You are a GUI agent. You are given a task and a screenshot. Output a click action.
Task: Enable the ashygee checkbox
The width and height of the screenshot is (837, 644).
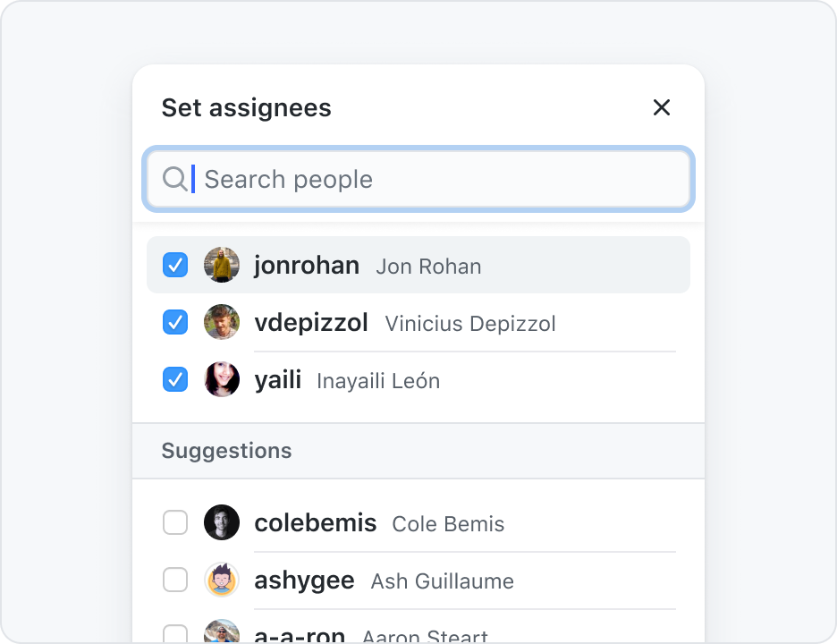coord(175,580)
